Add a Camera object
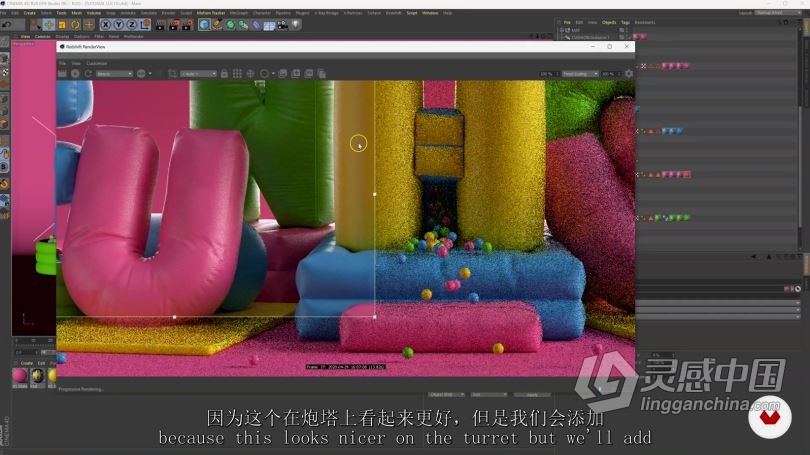The width and height of the screenshot is (810, 455). click(282, 24)
